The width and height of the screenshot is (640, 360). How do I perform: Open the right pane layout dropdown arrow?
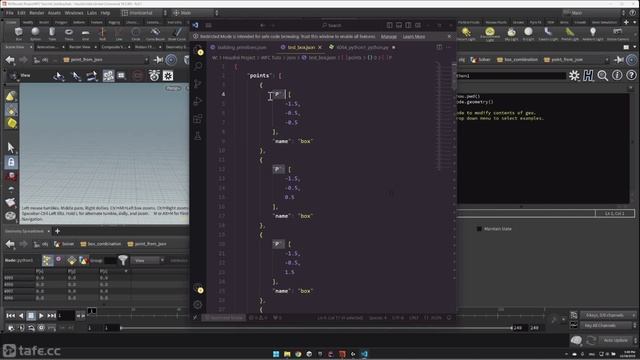[635, 47]
